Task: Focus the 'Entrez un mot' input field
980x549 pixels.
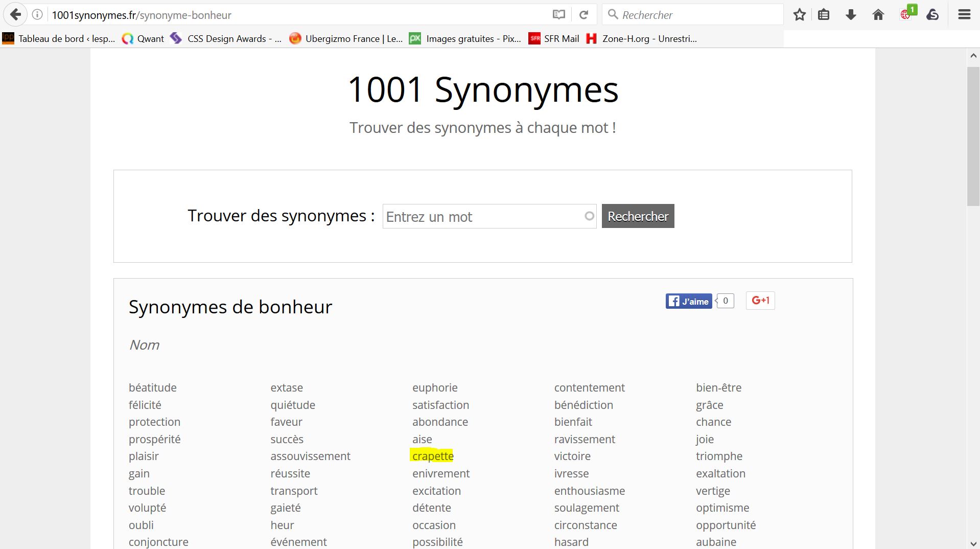Action: [x=483, y=217]
